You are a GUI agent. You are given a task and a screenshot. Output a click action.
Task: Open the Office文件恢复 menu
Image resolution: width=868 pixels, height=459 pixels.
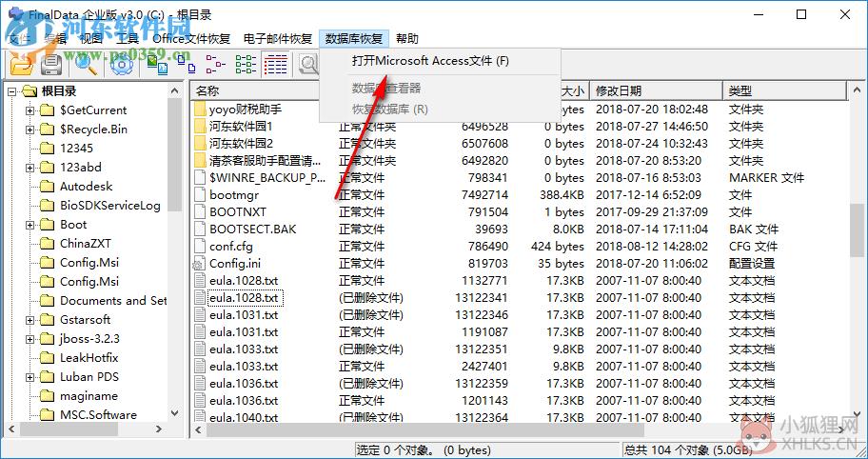(x=191, y=39)
